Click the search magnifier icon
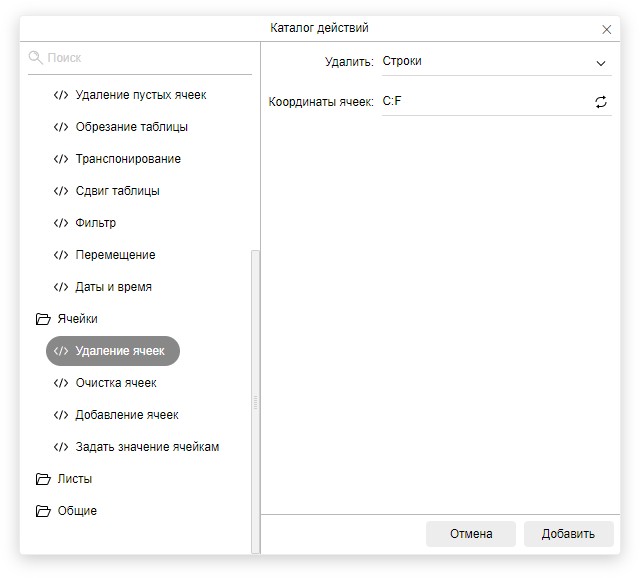This screenshot has height=578, width=640. pos(36,58)
